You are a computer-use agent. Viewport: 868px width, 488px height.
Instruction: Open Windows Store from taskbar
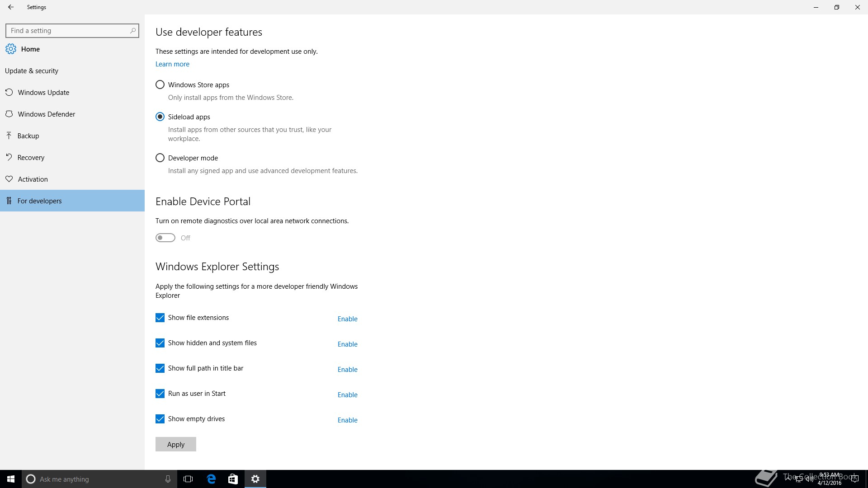pyautogui.click(x=233, y=479)
